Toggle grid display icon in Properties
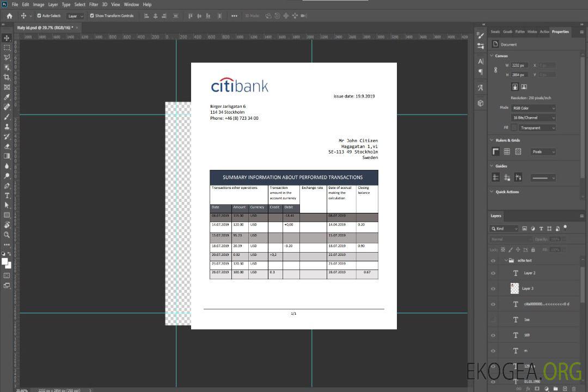Viewport: 588px width, 392px height. 507,151
